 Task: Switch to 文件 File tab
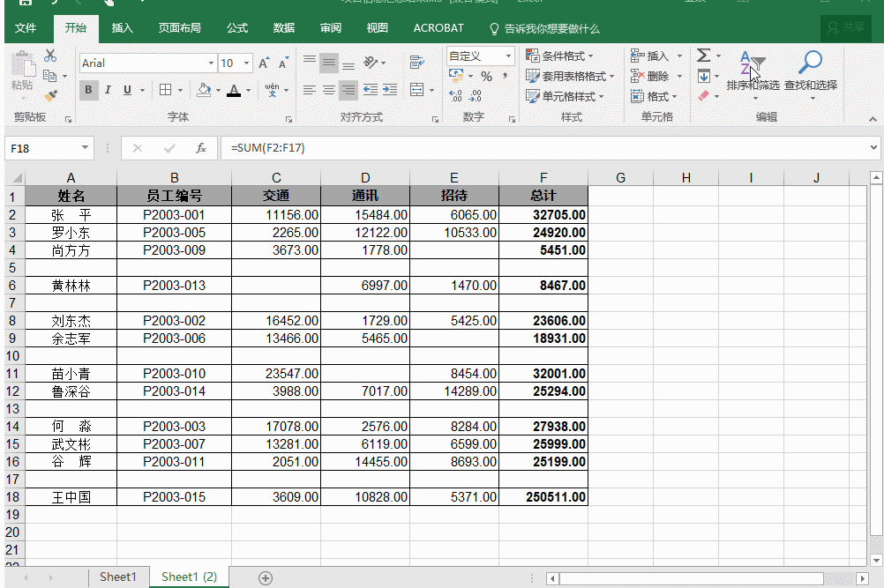click(x=26, y=28)
